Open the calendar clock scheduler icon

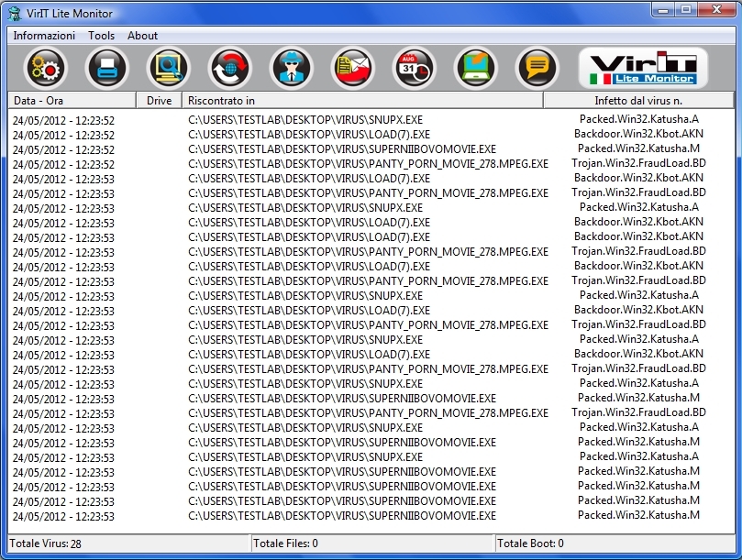click(415, 68)
